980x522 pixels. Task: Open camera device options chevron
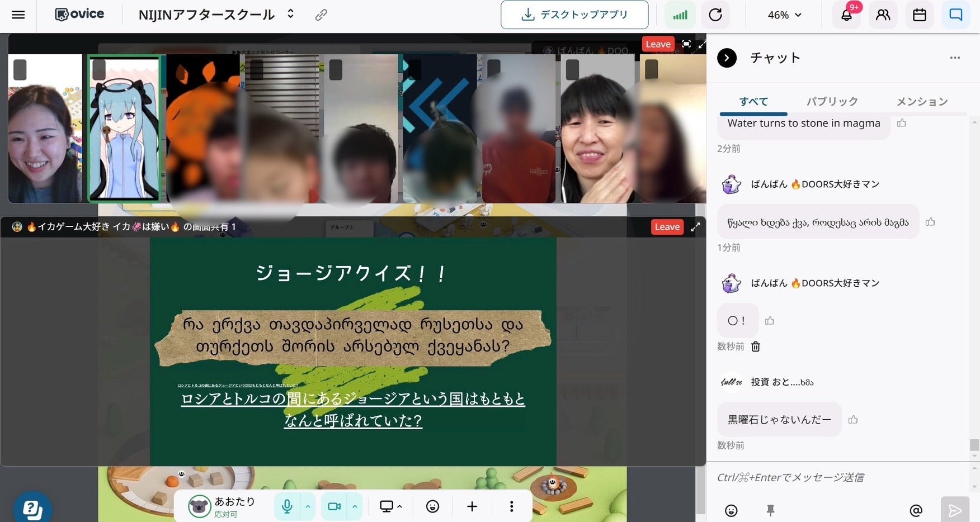[x=355, y=506]
